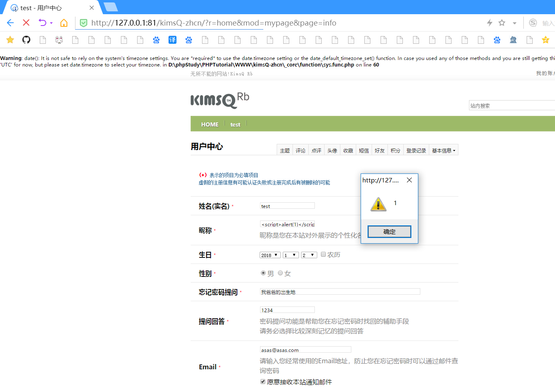Click the '无所不能的网站!KimsQ Rb' tagline text

(x=222, y=74)
